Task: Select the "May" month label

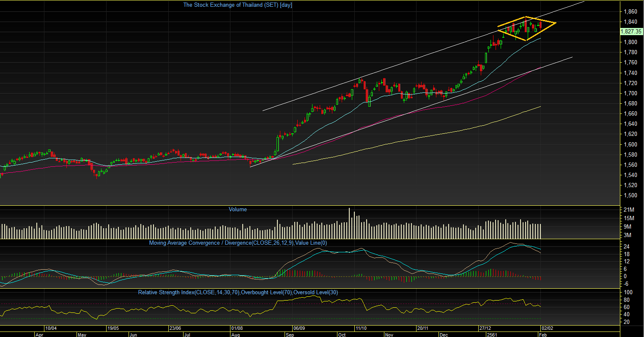Action: [x=82, y=334]
